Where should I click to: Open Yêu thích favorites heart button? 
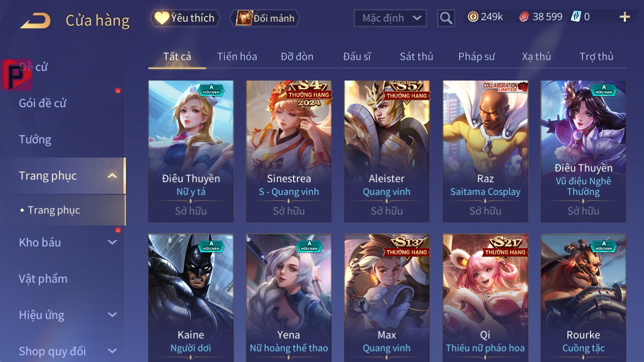185,18
